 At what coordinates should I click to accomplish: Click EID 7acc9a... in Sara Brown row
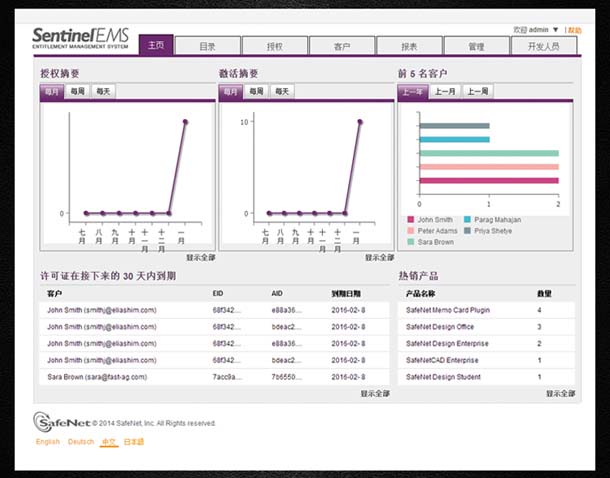[227, 377]
